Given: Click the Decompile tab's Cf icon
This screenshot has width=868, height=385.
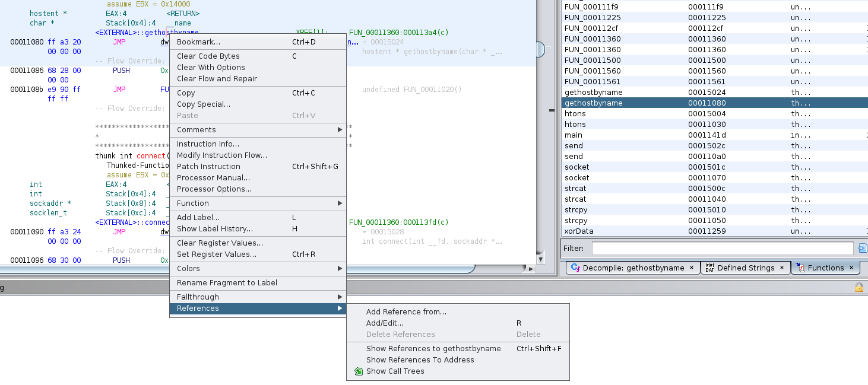Looking at the screenshot, I should [575, 268].
